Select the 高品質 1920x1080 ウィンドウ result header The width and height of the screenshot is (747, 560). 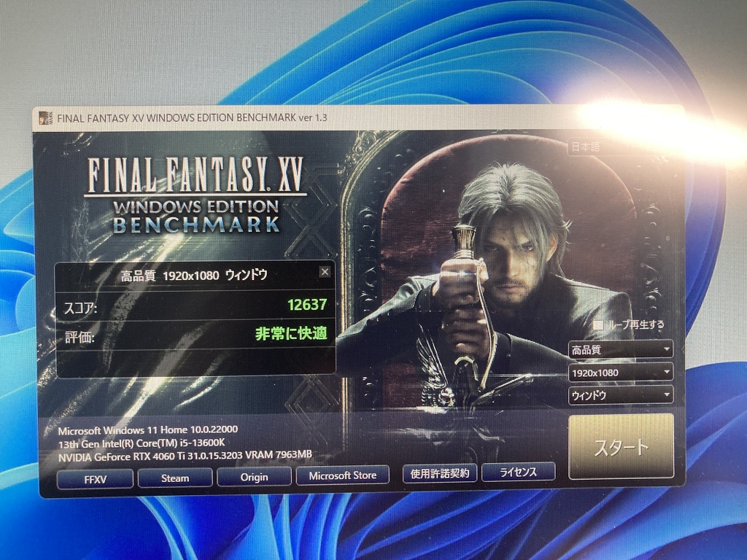click(194, 275)
